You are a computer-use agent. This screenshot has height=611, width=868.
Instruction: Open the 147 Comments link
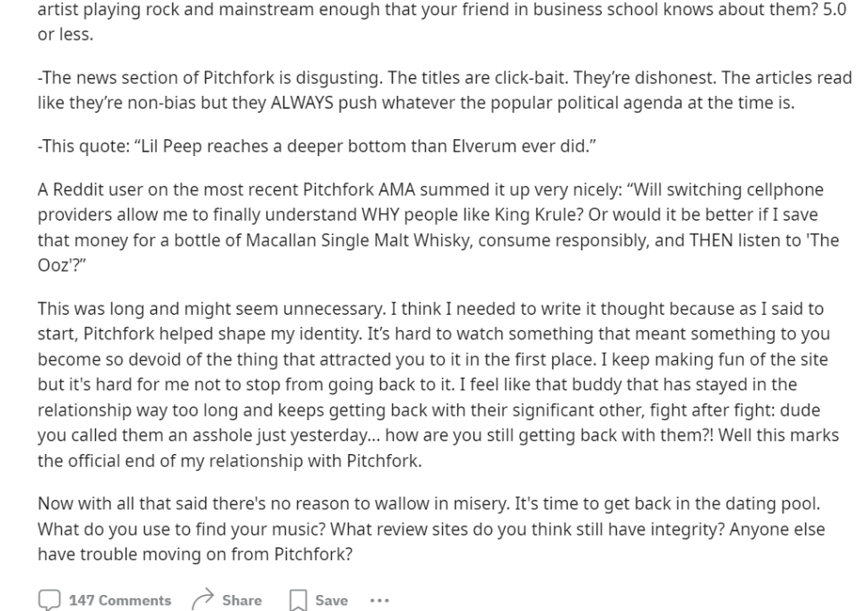[120, 600]
